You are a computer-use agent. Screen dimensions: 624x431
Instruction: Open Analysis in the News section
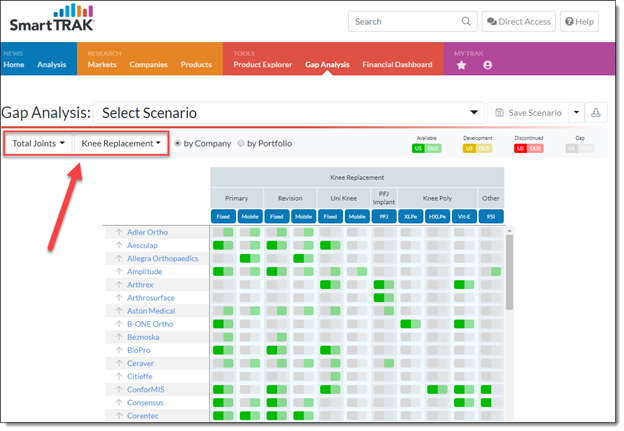(x=52, y=64)
